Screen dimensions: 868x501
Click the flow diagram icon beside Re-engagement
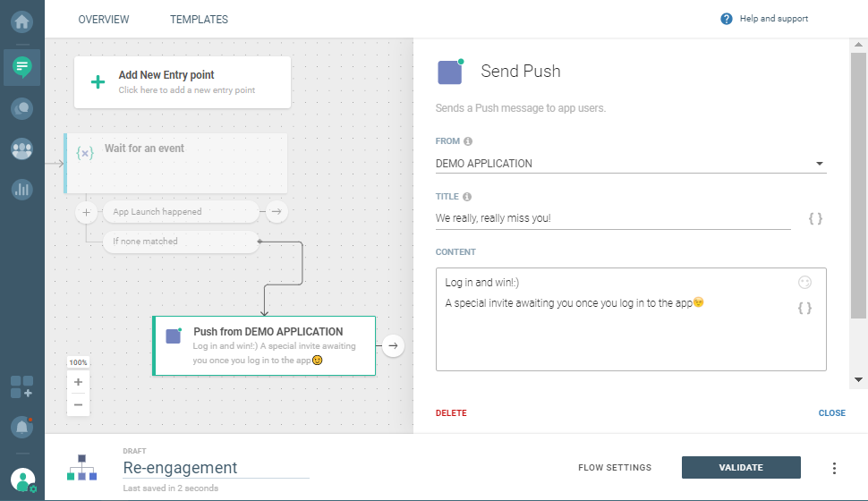82,468
